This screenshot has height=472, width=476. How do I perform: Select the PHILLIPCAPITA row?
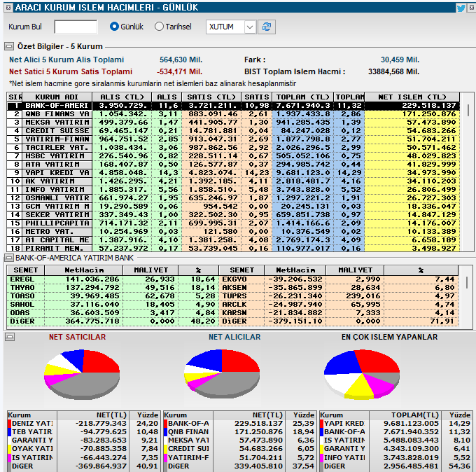[x=233, y=223]
